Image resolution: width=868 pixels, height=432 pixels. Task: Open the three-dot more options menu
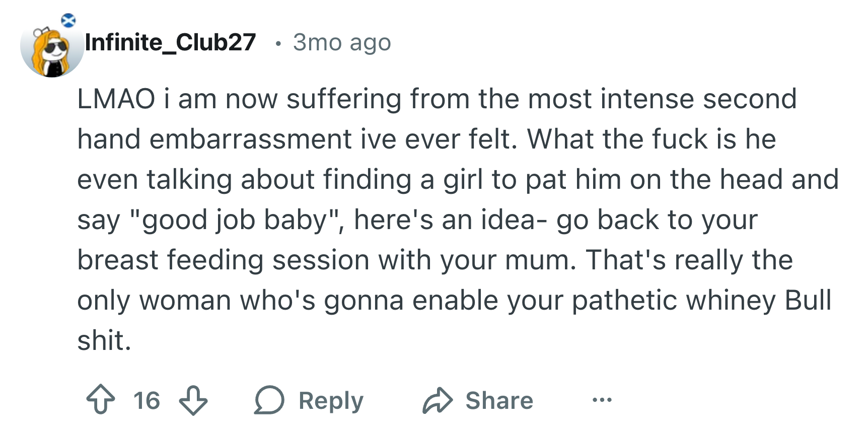[x=602, y=400]
